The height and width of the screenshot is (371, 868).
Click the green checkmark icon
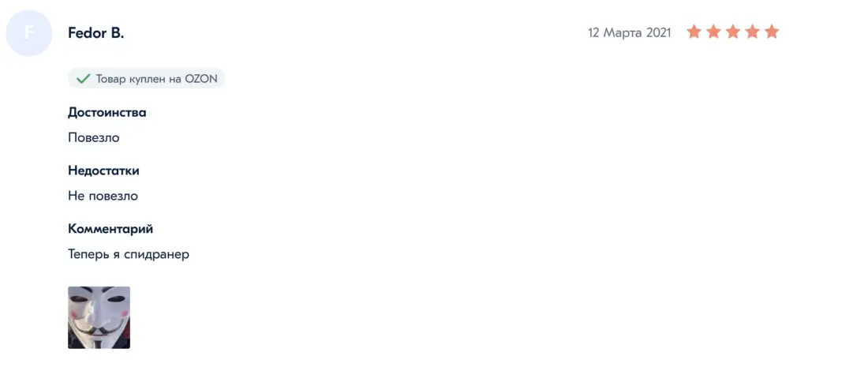[83, 79]
